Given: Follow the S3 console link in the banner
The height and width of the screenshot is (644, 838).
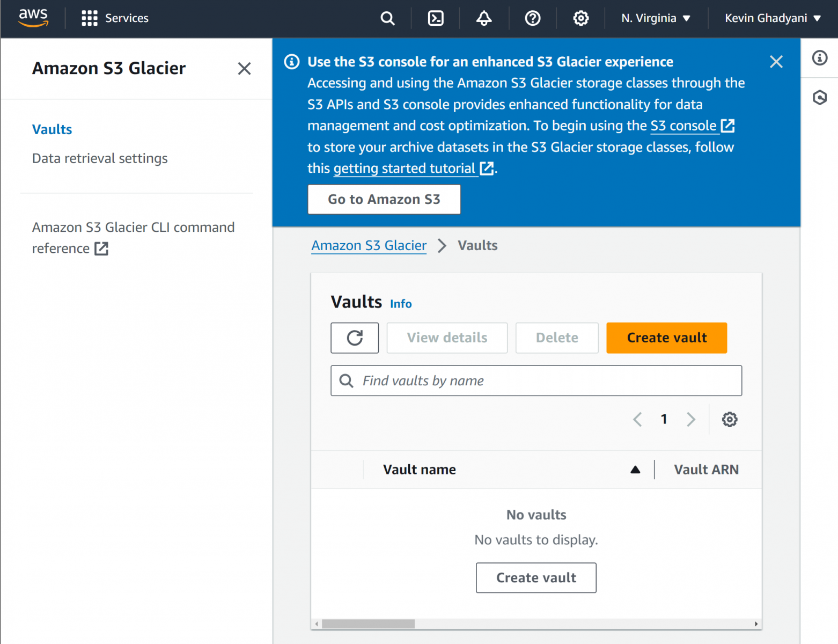Looking at the screenshot, I should pyautogui.click(x=692, y=126).
